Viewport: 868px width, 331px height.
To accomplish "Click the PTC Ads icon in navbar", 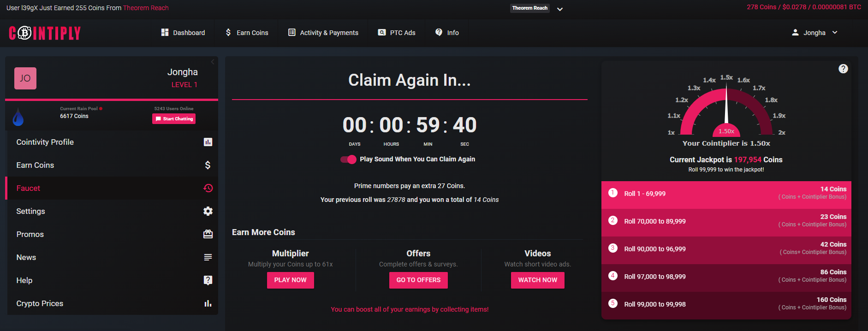I will pyautogui.click(x=382, y=32).
